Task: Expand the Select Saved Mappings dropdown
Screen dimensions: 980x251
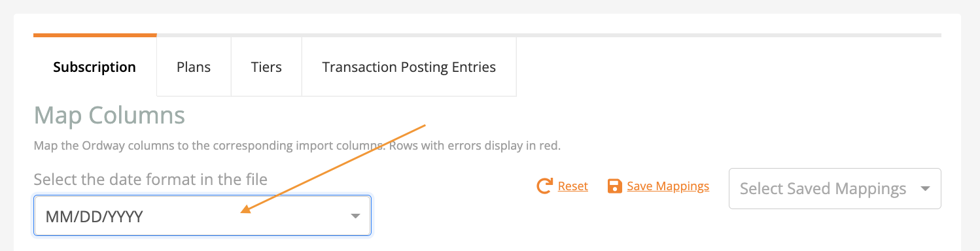Action: (835, 189)
